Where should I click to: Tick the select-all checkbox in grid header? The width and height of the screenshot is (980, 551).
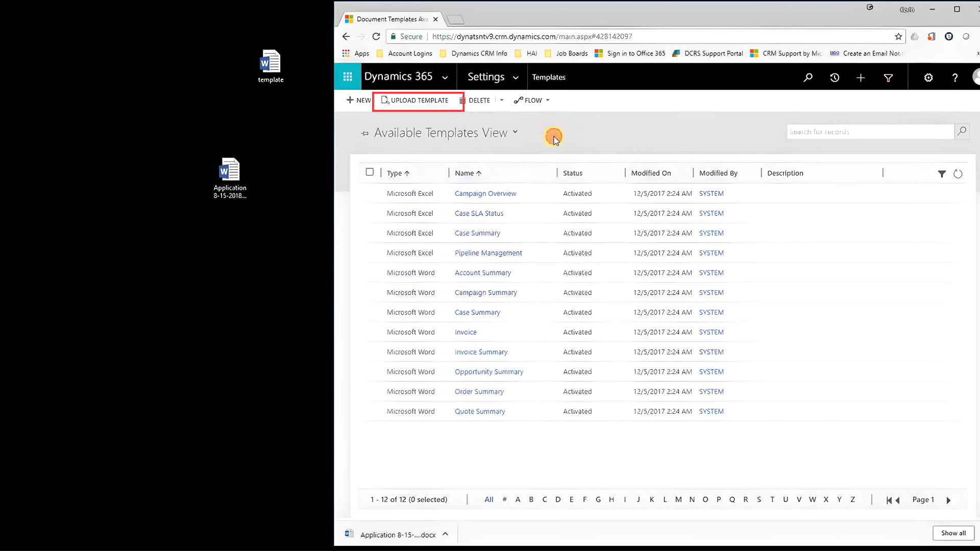point(370,172)
